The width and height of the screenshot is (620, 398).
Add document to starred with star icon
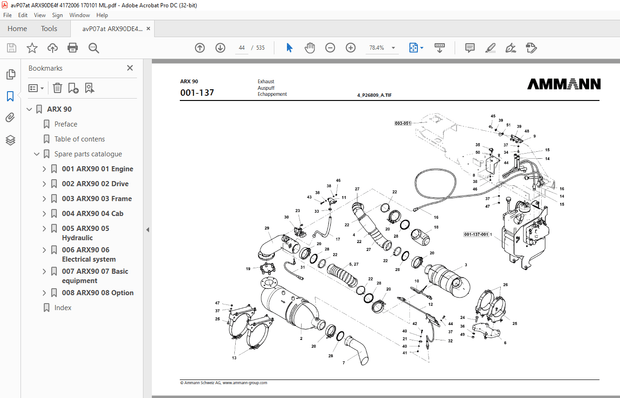pos(32,48)
